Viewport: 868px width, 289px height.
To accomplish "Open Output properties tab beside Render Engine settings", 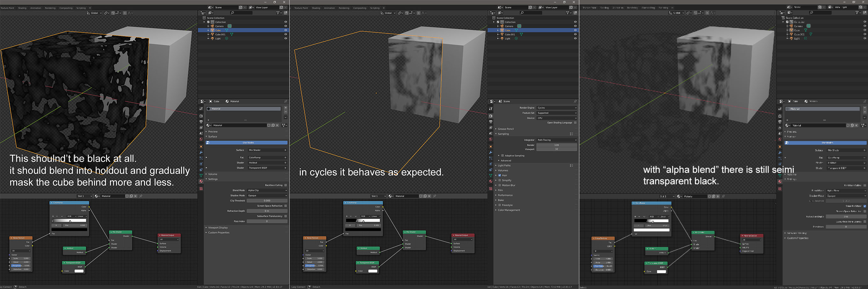I will 491,122.
